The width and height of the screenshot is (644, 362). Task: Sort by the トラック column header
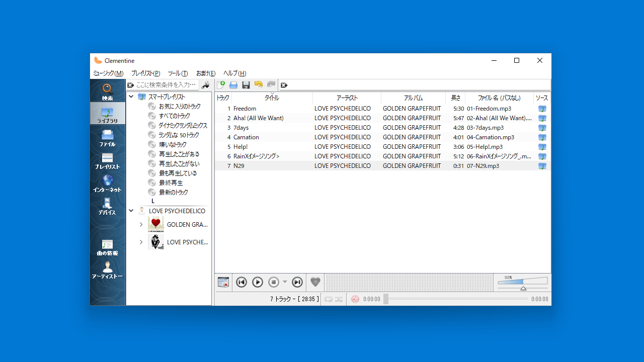(x=223, y=98)
